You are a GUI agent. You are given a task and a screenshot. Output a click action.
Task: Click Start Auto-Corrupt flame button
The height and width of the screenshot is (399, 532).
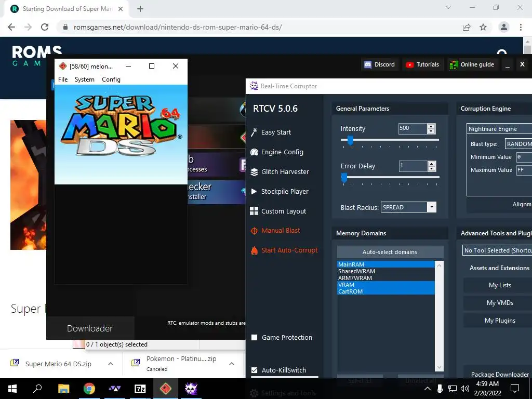284,250
